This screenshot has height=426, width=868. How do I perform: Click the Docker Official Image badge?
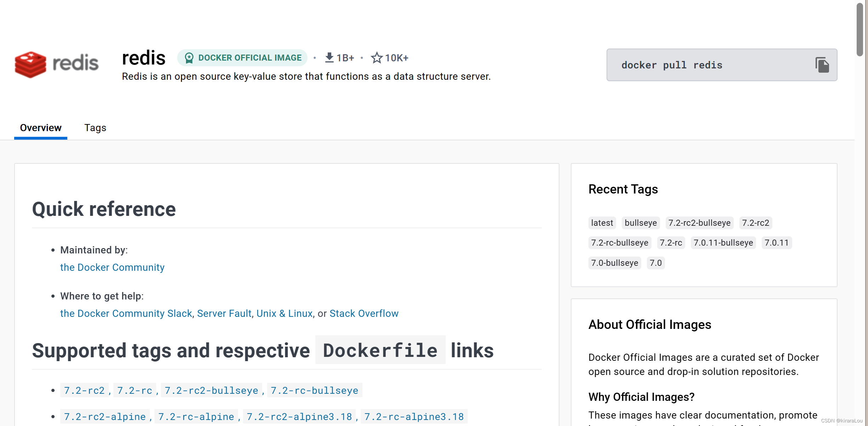click(x=242, y=58)
